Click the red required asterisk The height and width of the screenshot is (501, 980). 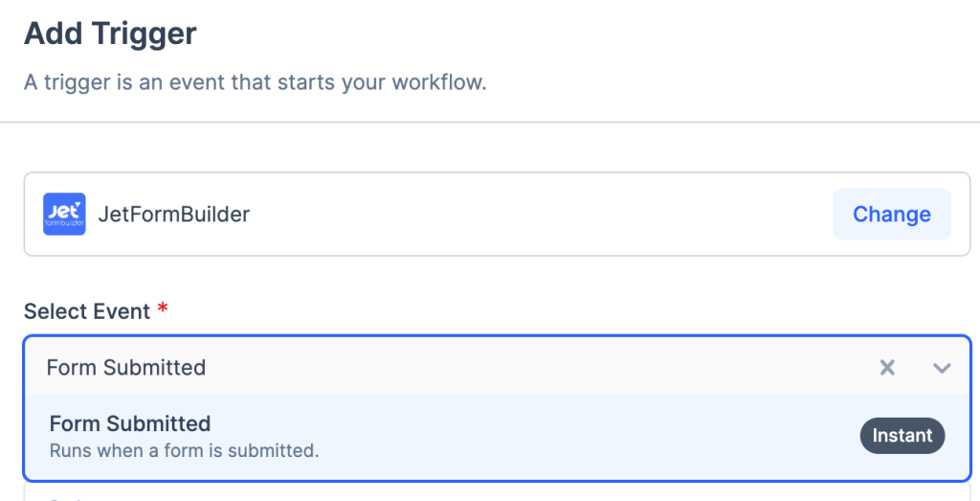click(x=163, y=309)
